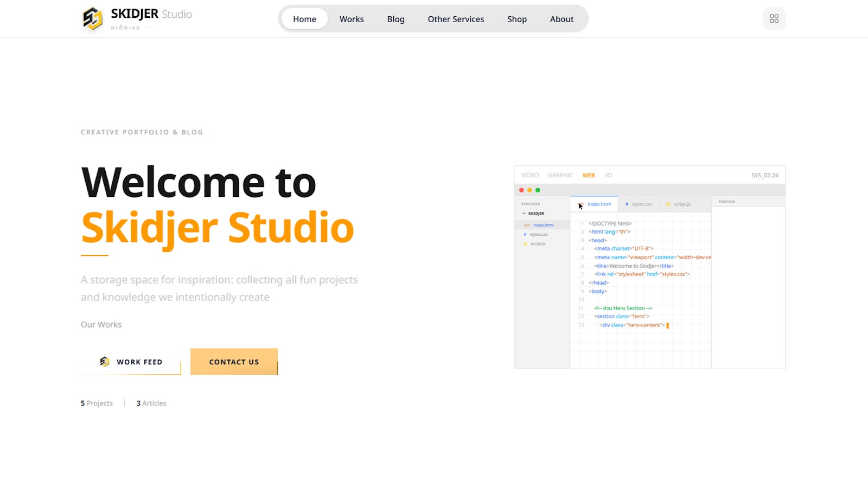Click the WORK FEED button
868x488 pixels.
(131, 362)
